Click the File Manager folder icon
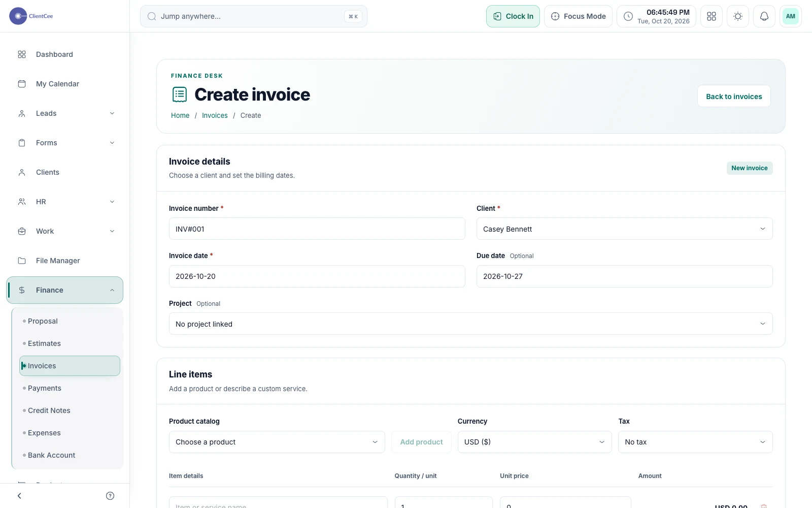Screen dimensions: 812x508 [x=22, y=261]
